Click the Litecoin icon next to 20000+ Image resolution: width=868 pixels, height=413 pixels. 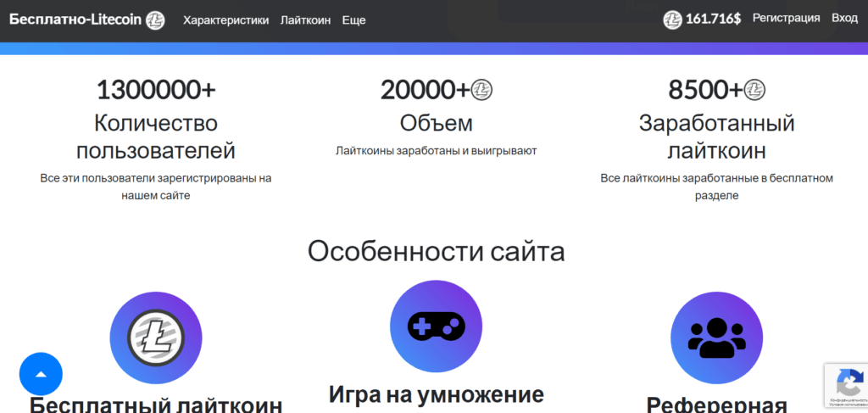click(x=481, y=89)
